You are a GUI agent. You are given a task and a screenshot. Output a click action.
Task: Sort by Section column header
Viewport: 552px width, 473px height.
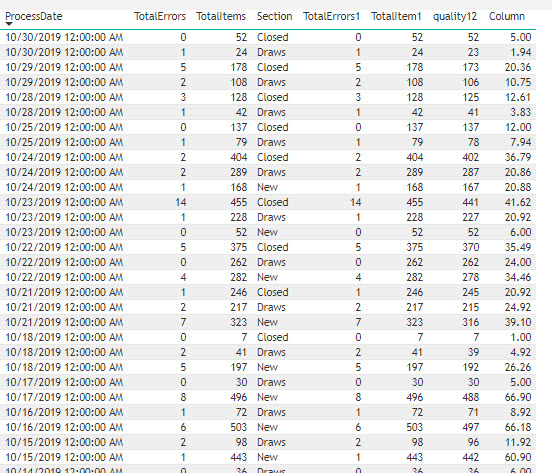[x=275, y=16]
